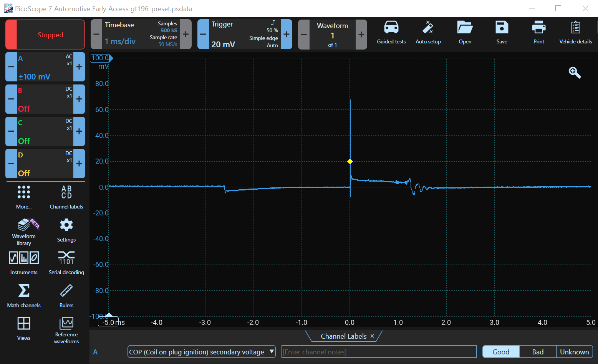Open Serial decoding

66,263
